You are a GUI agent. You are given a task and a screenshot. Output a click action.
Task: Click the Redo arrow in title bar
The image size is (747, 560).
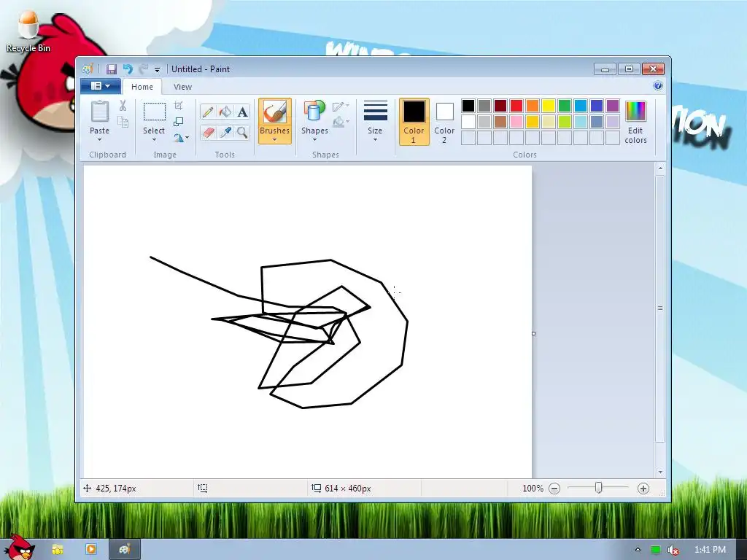(144, 69)
